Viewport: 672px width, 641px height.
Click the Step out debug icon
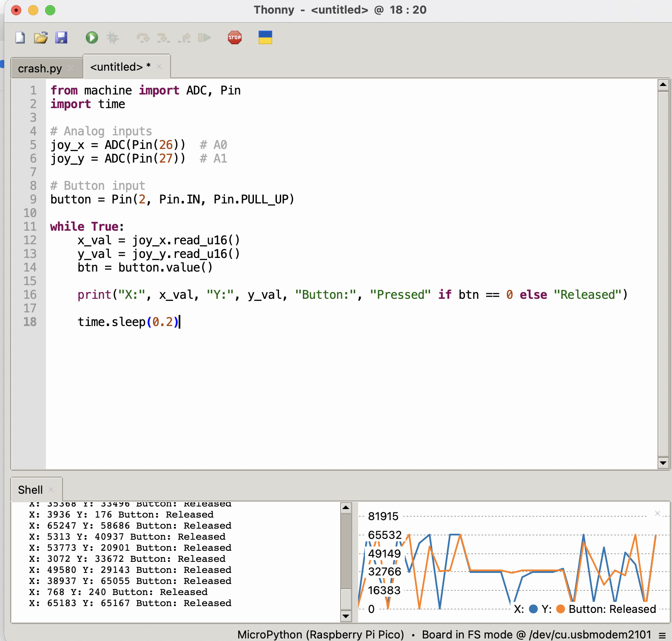184,38
